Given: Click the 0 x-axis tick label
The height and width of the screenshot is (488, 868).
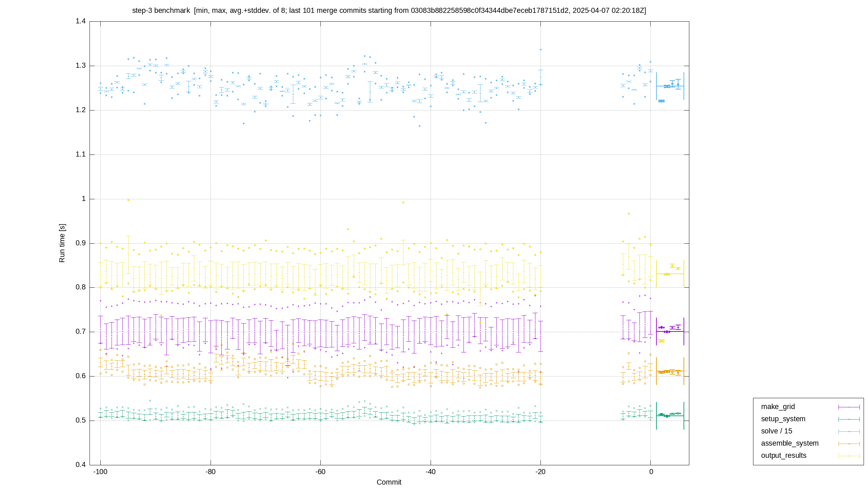Looking at the screenshot, I should click(x=651, y=472).
